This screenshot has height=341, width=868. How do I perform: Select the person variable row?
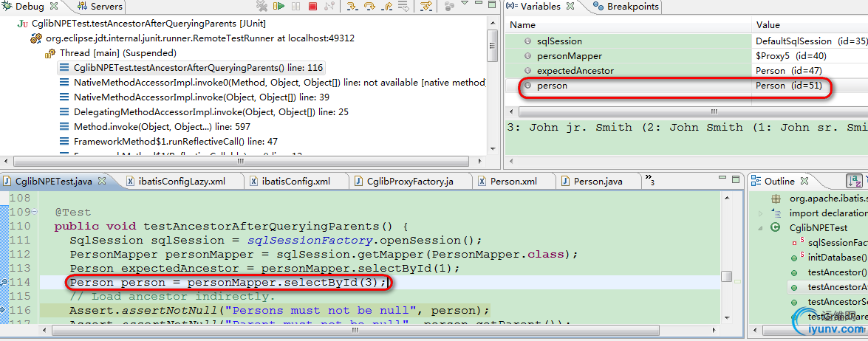click(686, 86)
